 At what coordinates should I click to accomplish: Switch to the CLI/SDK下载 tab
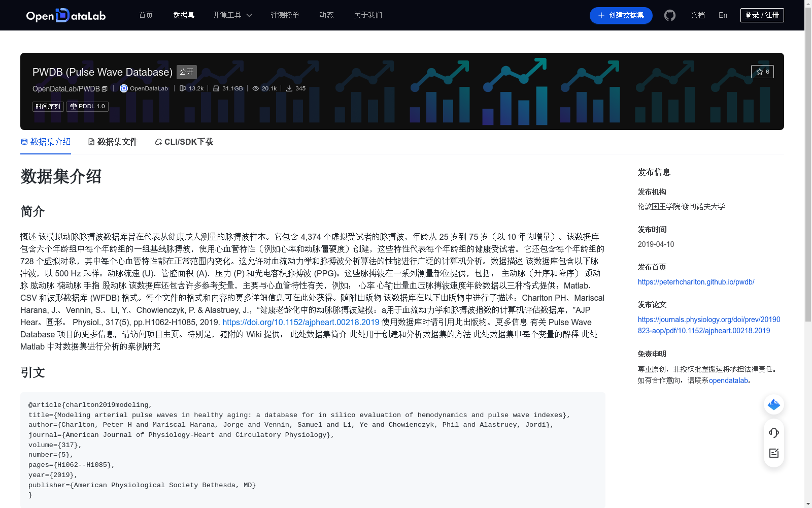(184, 142)
